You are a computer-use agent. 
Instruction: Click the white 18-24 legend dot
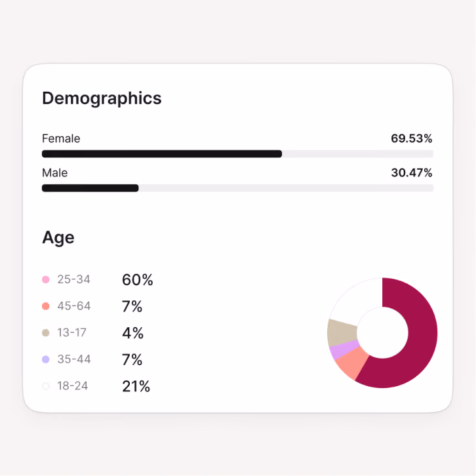tap(45, 386)
